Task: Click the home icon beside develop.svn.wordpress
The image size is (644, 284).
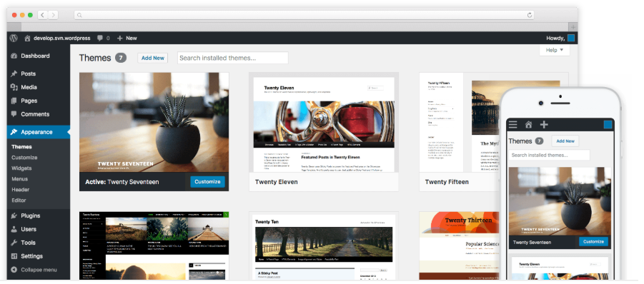Action: (27, 38)
